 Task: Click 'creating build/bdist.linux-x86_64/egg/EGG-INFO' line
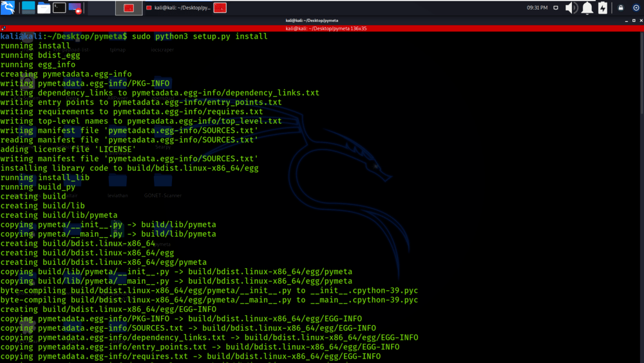(108, 309)
